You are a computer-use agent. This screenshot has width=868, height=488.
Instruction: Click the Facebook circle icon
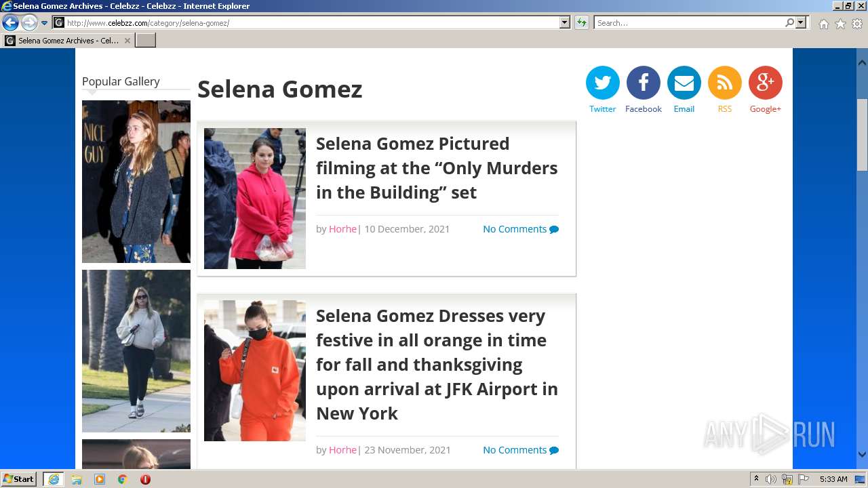[x=643, y=83]
